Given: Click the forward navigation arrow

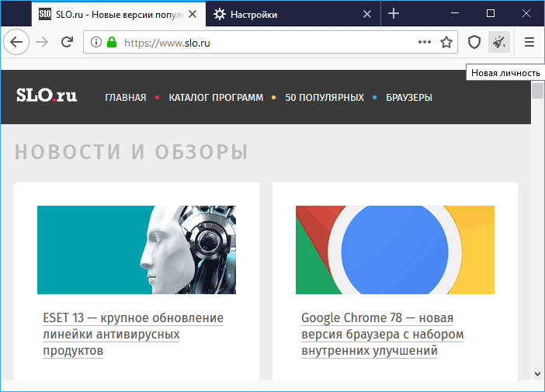Looking at the screenshot, I should coord(42,42).
